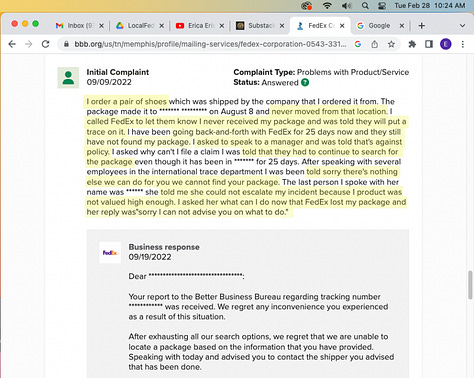Image resolution: width=474 pixels, height=378 pixels.
Task: Click the forward navigation arrow
Action: 29,44
